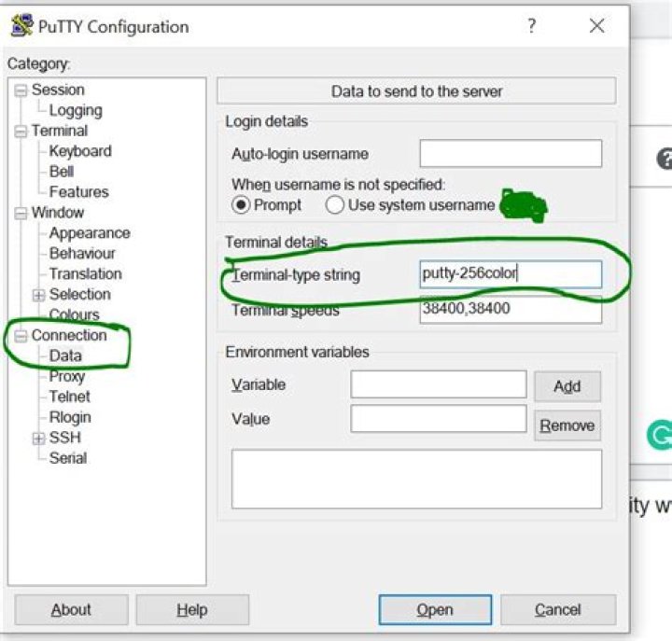Click the environment variables list box
Viewport: 672px width, 641px height.
pos(416,479)
